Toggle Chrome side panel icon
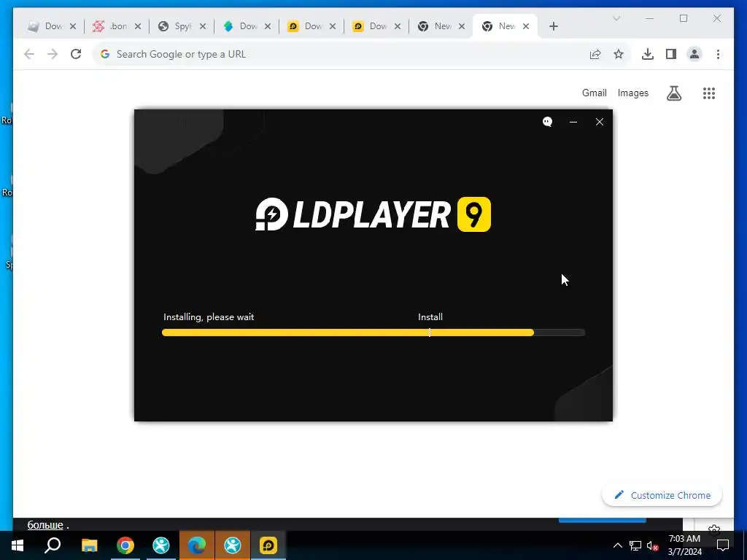 tap(671, 54)
